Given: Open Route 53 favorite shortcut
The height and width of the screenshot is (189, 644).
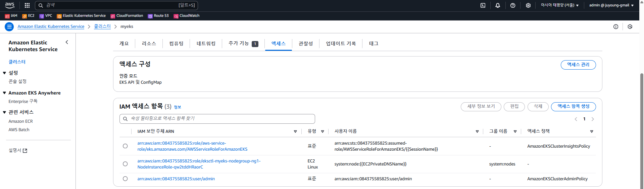Looking at the screenshot, I should tap(158, 16).
